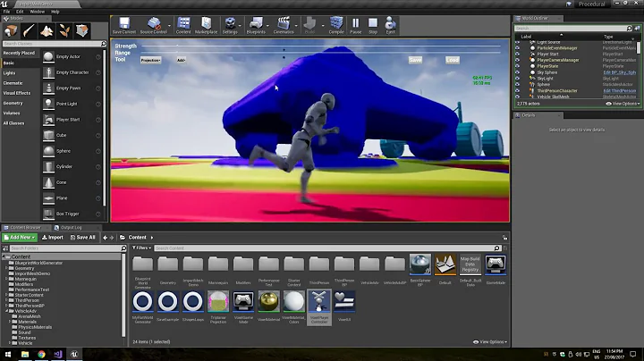Open Edit BP_Sky_Sphere link
The width and height of the screenshot is (644, 361).
(619, 72)
